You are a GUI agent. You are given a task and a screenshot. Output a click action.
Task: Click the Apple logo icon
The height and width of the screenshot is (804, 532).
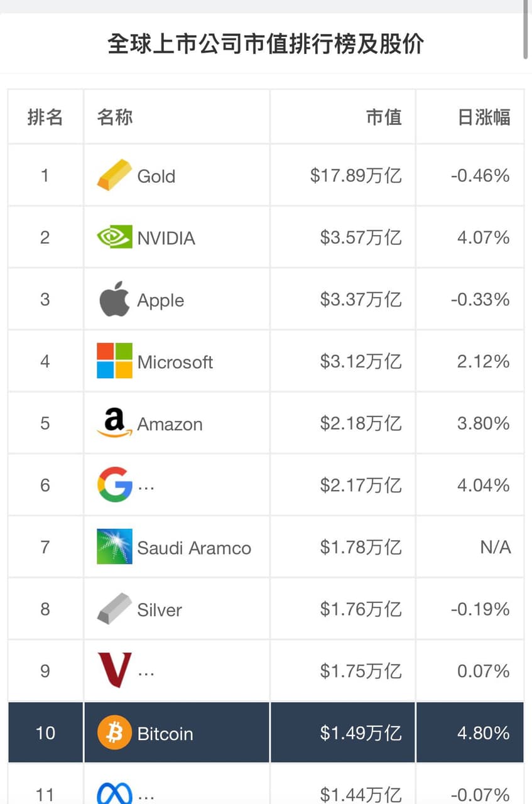(x=114, y=300)
